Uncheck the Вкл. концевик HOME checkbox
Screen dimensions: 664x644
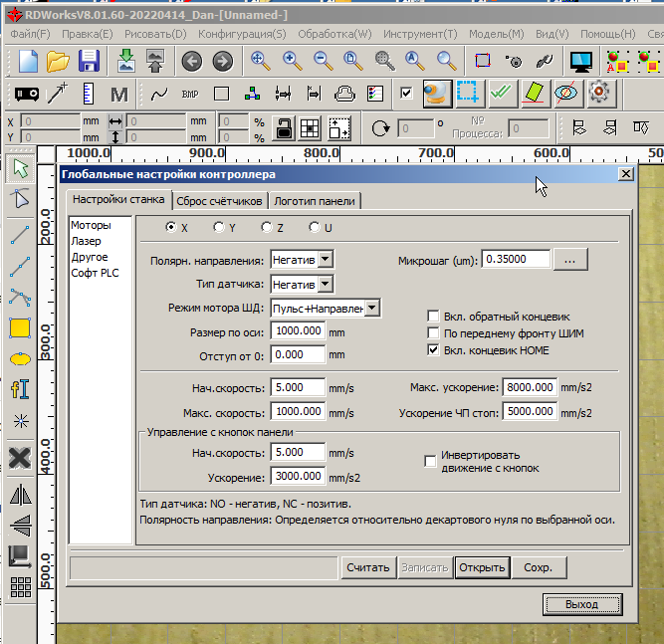pyautogui.click(x=433, y=350)
